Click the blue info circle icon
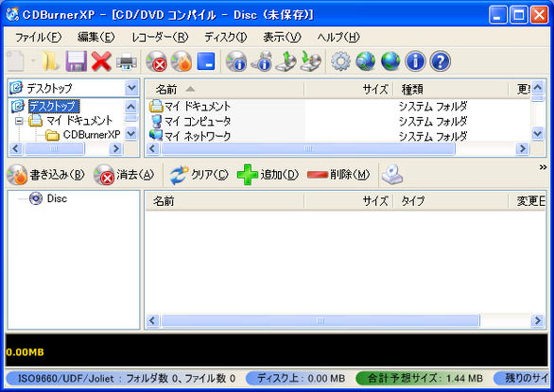Screen dimensions: 554x392 (x=415, y=61)
